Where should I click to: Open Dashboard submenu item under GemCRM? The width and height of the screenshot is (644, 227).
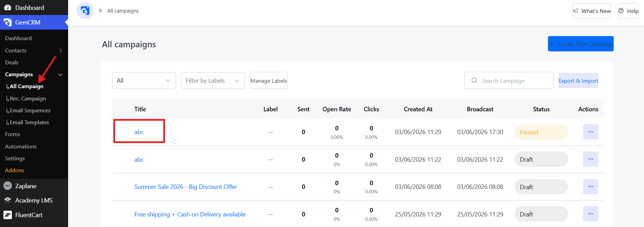pos(18,38)
